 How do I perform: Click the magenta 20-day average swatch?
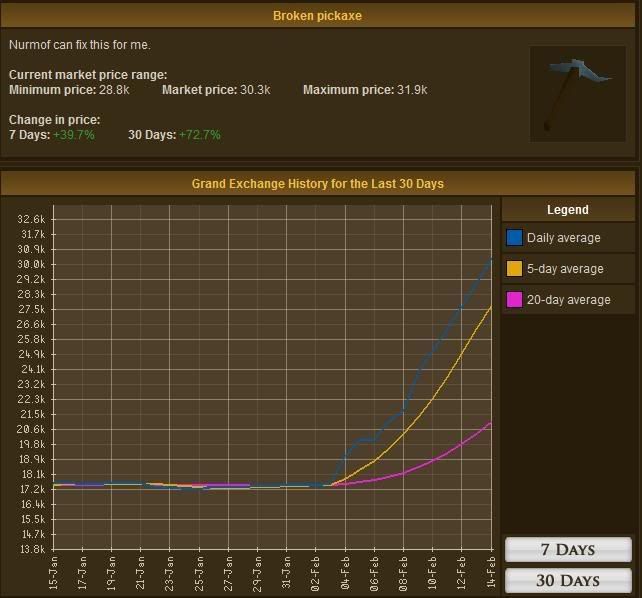515,299
